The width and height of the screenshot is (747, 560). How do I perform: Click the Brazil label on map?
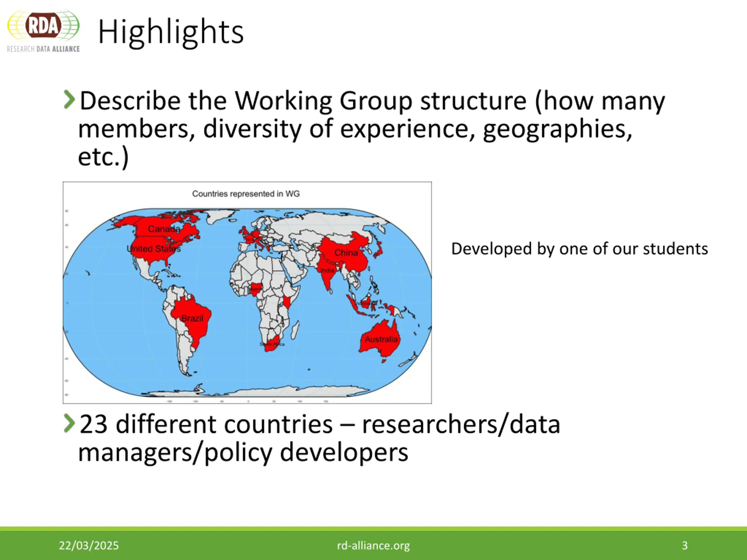tap(192, 318)
